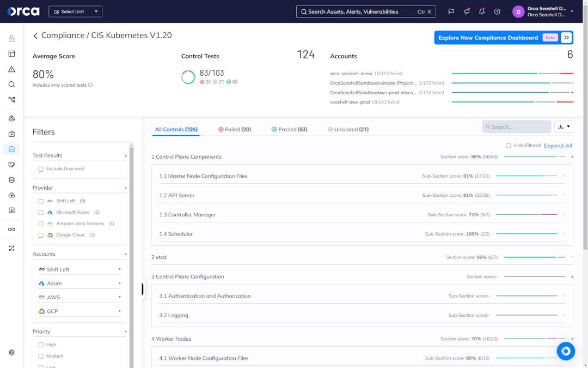The width and height of the screenshot is (588, 368).
Task: Open 3.2 Logging sub-section row
Action: (362, 315)
